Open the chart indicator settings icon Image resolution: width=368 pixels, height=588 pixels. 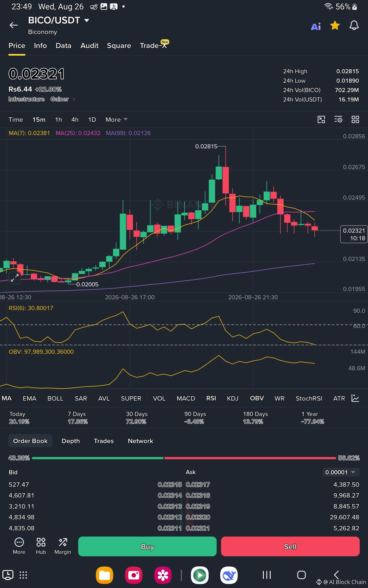[x=338, y=119]
